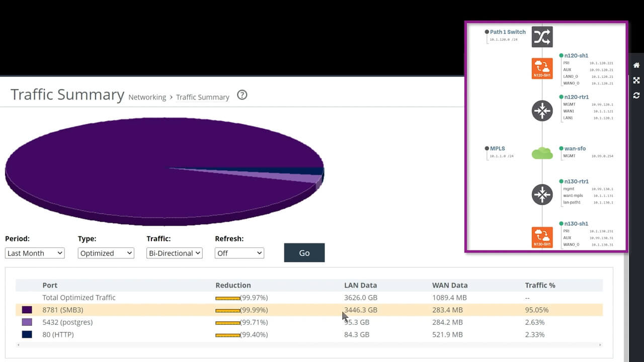Viewport: 644px width, 362px height.
Task: Click the refresh icon in side toolbar
Action: pyautogui.click(x=636, y=96)
